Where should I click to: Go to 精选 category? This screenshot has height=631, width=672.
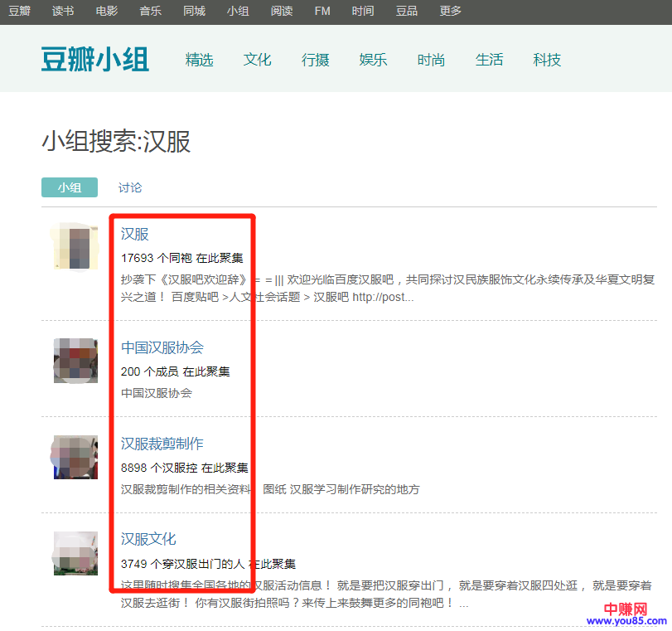point(199,60)
